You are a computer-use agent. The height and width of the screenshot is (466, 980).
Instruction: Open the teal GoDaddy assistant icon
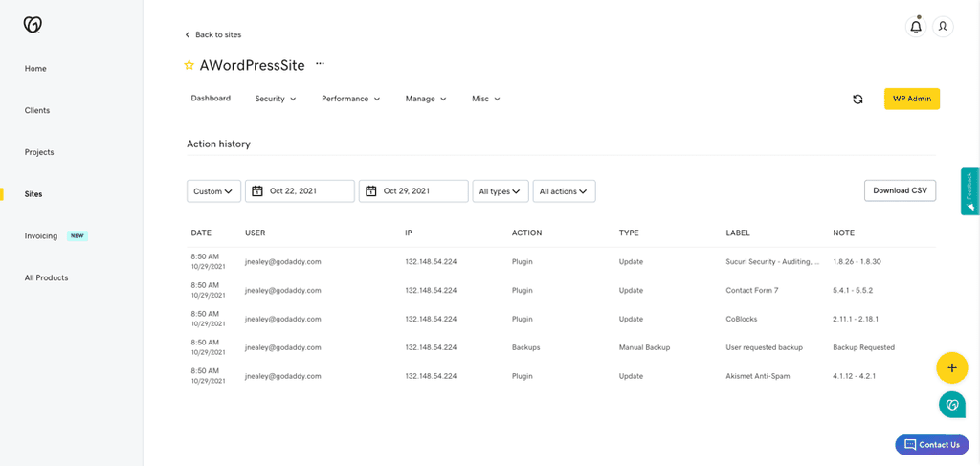point(951,405)
